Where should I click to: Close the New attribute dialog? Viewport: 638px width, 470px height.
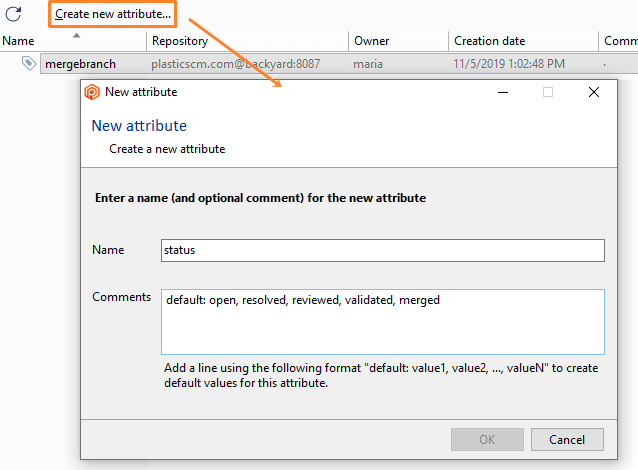594,92
